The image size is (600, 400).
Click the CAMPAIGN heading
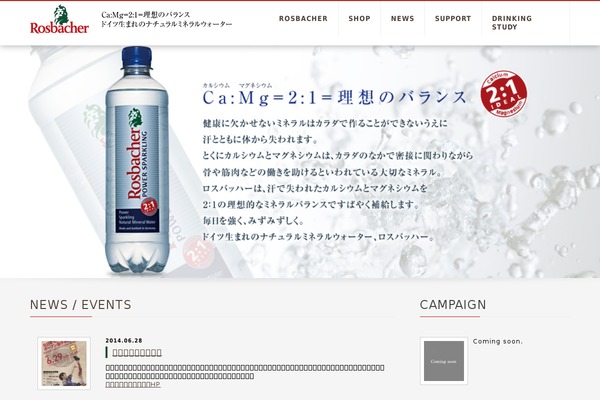453,305
